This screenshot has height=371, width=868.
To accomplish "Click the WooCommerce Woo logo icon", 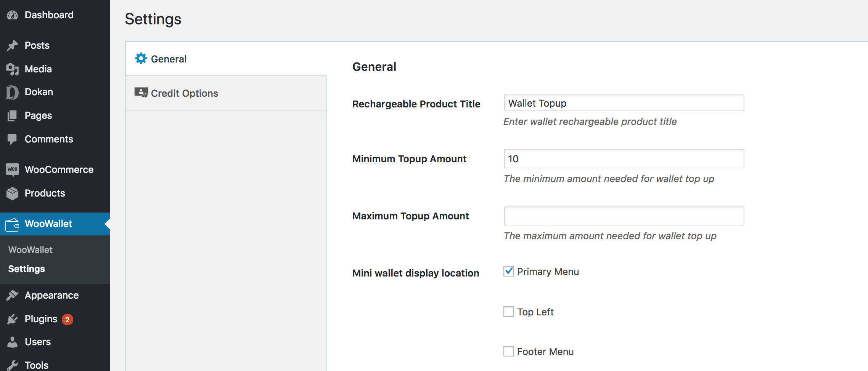I will click(12, 170).
